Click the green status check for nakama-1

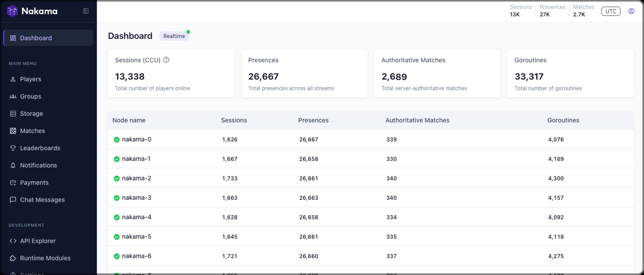coord(117,159)
